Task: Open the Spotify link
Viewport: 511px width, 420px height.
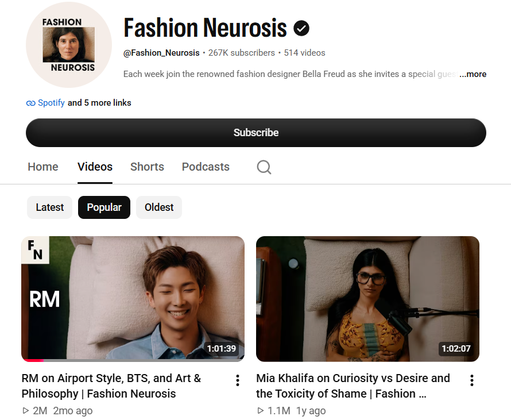Action: click(51, 103)
